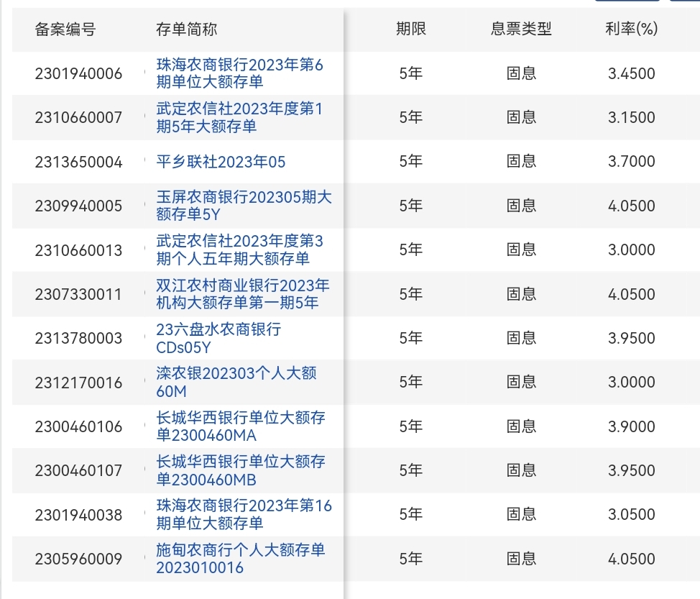Open 珠海农商银行2023年第6期单位大额存单 link
The image size is (700, 599).
(239, 73)
